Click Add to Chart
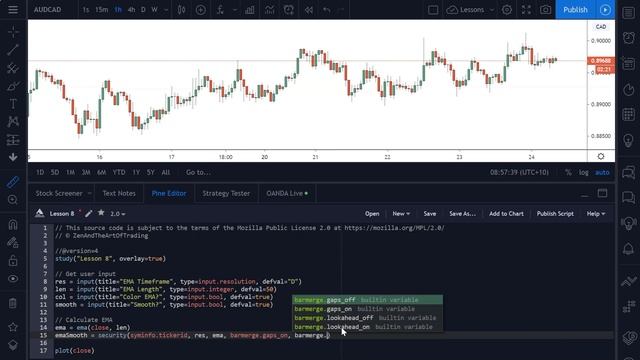The image size is (640, 360). coord(506,213)
